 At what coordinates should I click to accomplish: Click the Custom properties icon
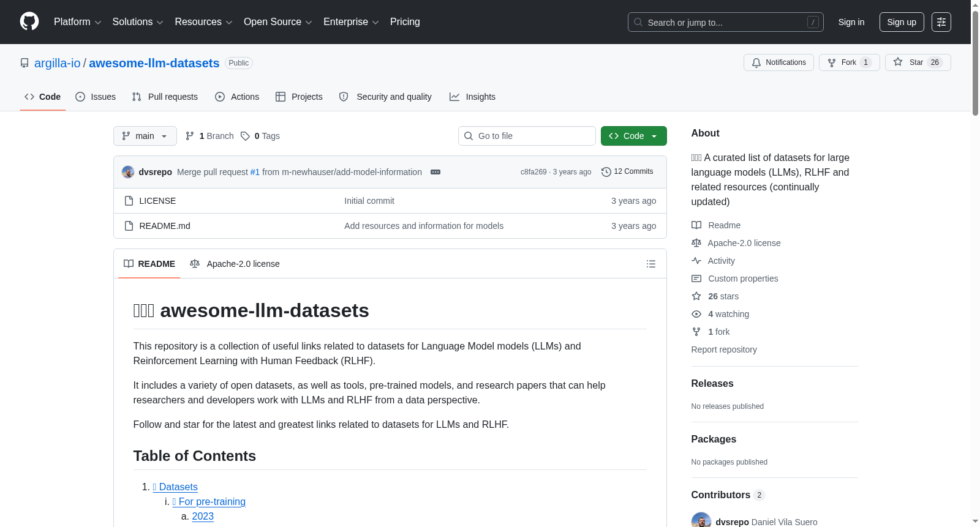[x=696, y=278]
